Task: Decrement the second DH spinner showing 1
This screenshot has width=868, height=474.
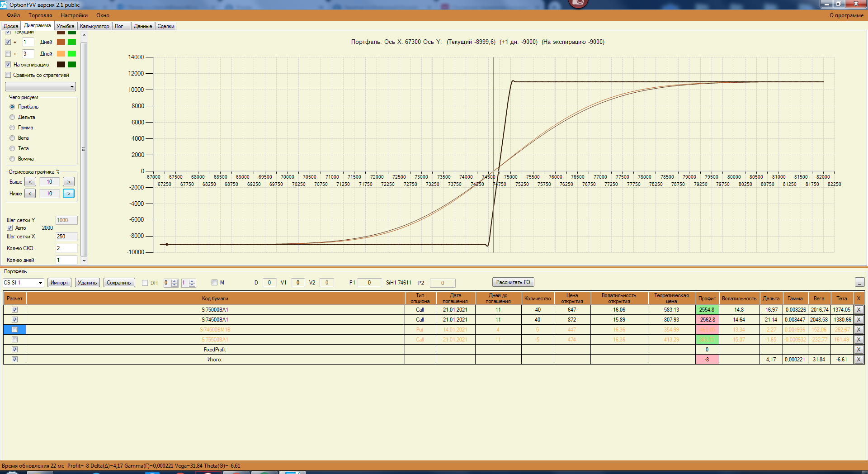Action: pos(192,285)
